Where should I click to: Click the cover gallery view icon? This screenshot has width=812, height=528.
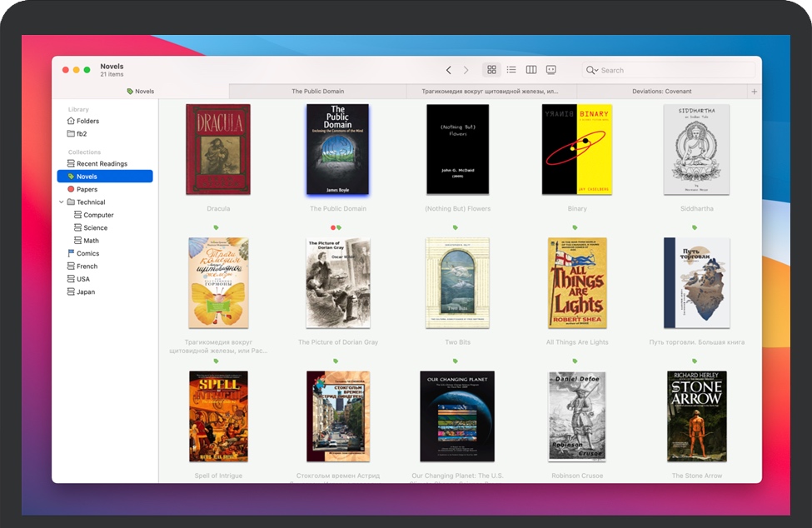click(551, 70)
